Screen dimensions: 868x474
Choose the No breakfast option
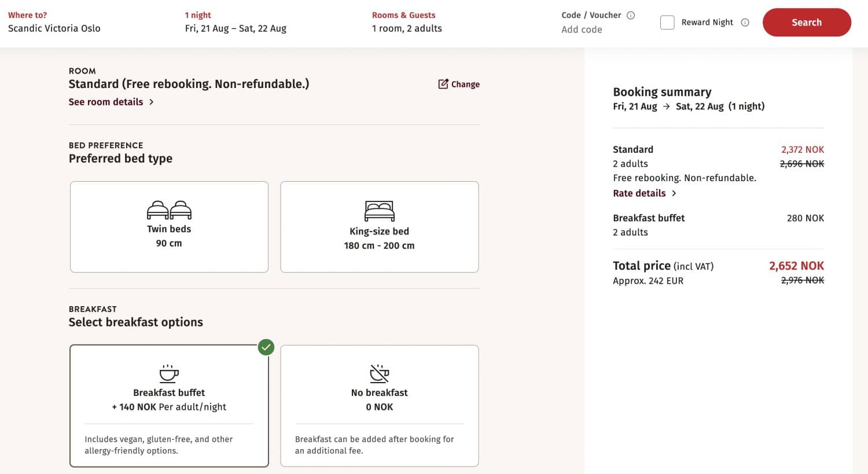tap(380, 406)
